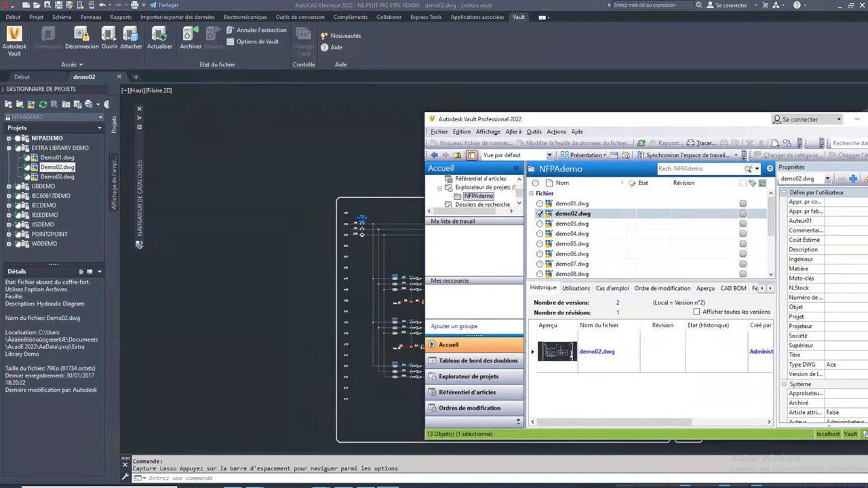The width and height of the screenshot is (868, 488).
Task: Click Tracer in the Vault toolbar
Action: point(701,143)
